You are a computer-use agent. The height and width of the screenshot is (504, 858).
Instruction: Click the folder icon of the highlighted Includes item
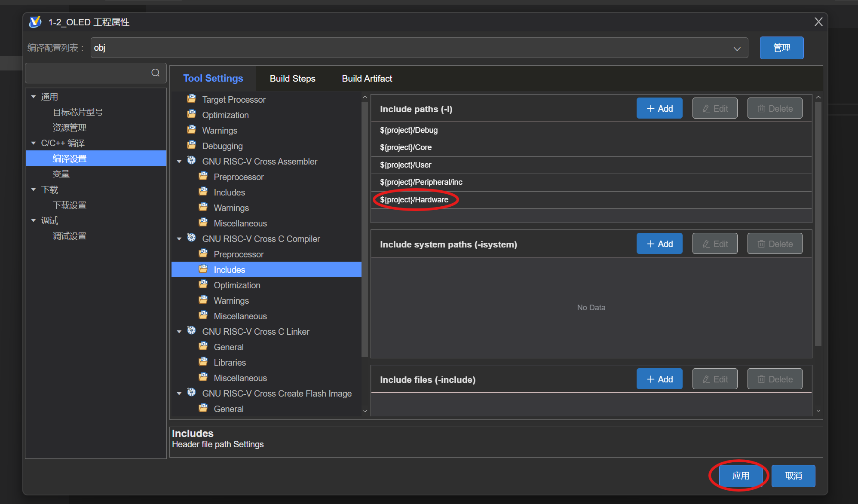(203, 269)
